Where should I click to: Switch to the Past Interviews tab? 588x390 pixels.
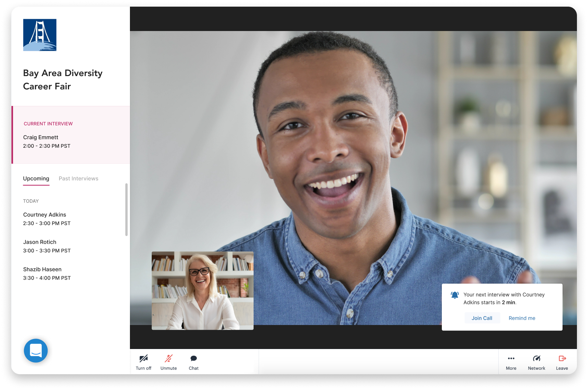point(78,179)
